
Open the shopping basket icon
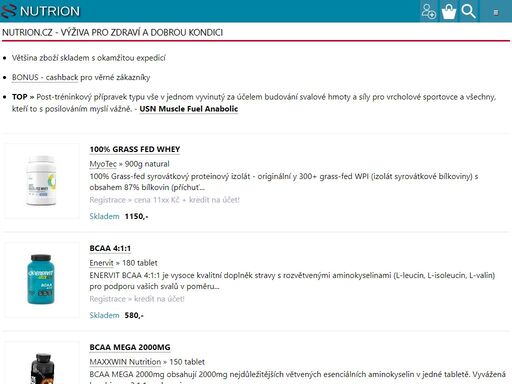tap(448, 11)
